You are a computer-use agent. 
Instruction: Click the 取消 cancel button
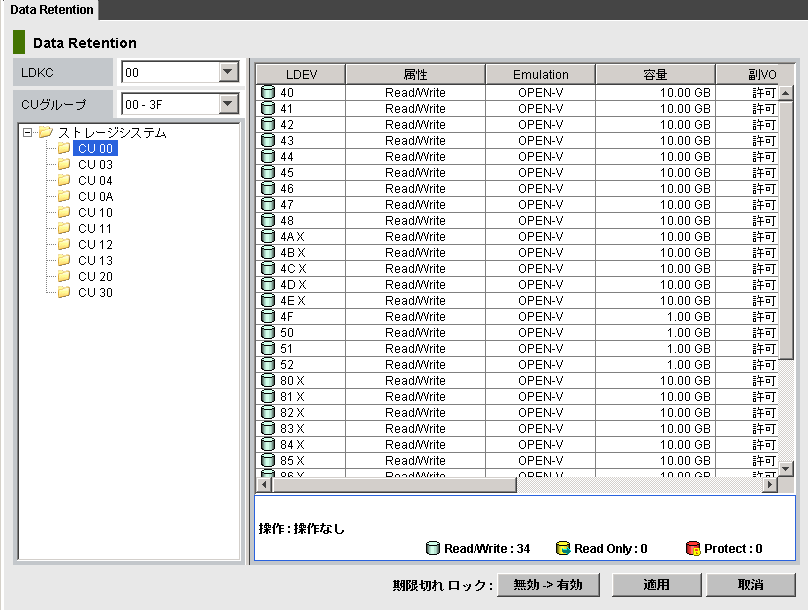coord(750,584)
